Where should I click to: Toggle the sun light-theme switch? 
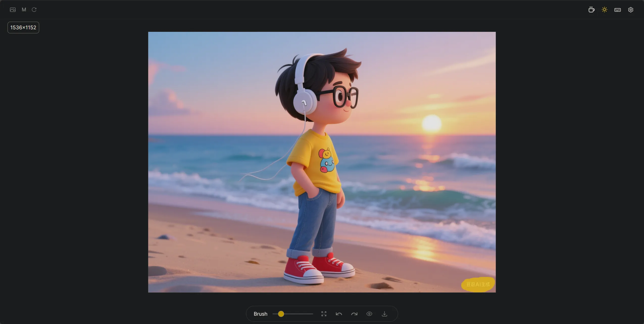click(604, 10)
